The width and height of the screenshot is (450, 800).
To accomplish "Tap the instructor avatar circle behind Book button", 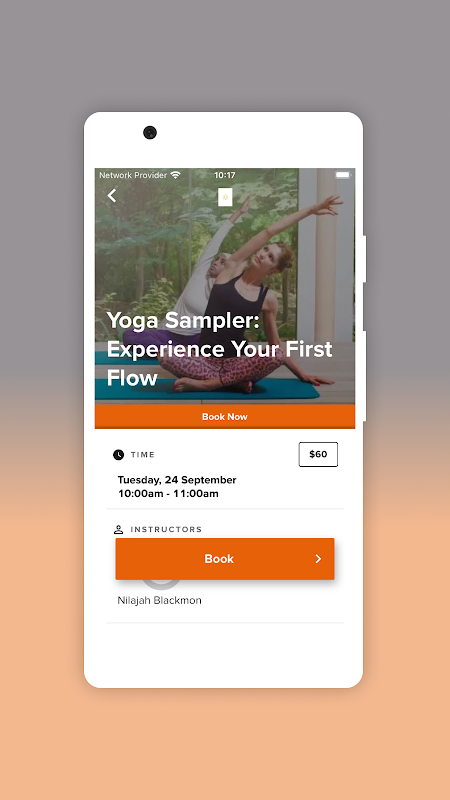I will point(161,583).
